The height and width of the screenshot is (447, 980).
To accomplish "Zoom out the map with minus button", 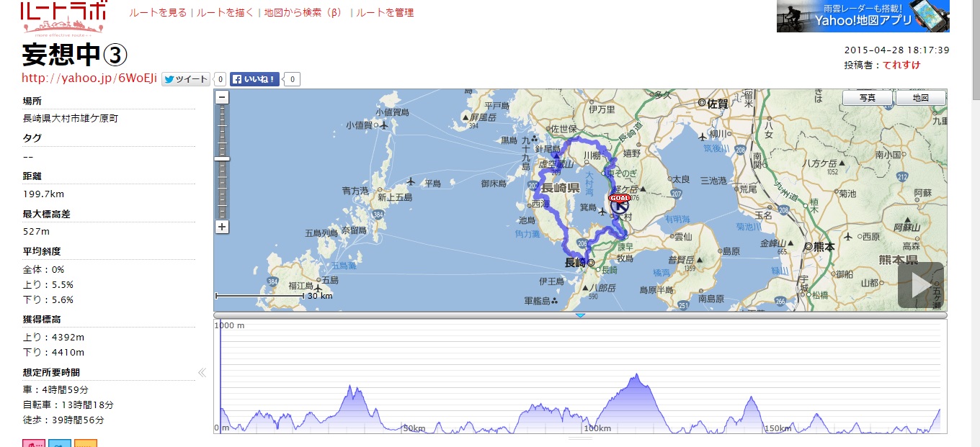I will 223,97.
